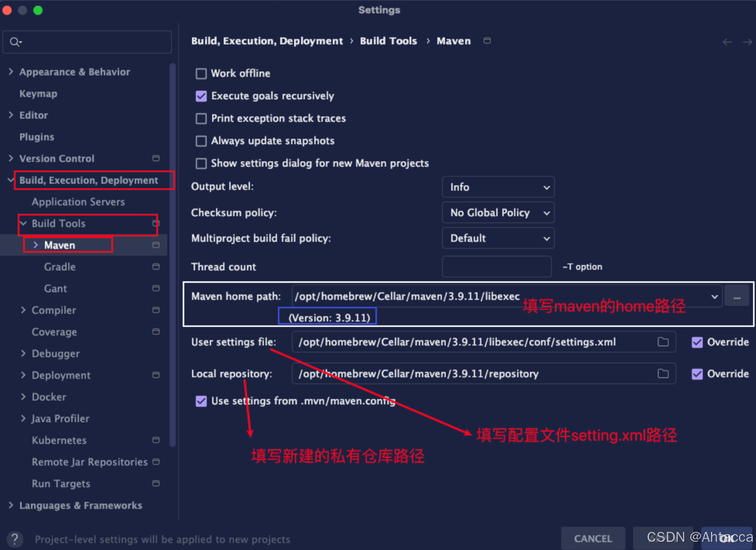
Task: Select Plugins in settings tree
Action: (x=37, y=137)
